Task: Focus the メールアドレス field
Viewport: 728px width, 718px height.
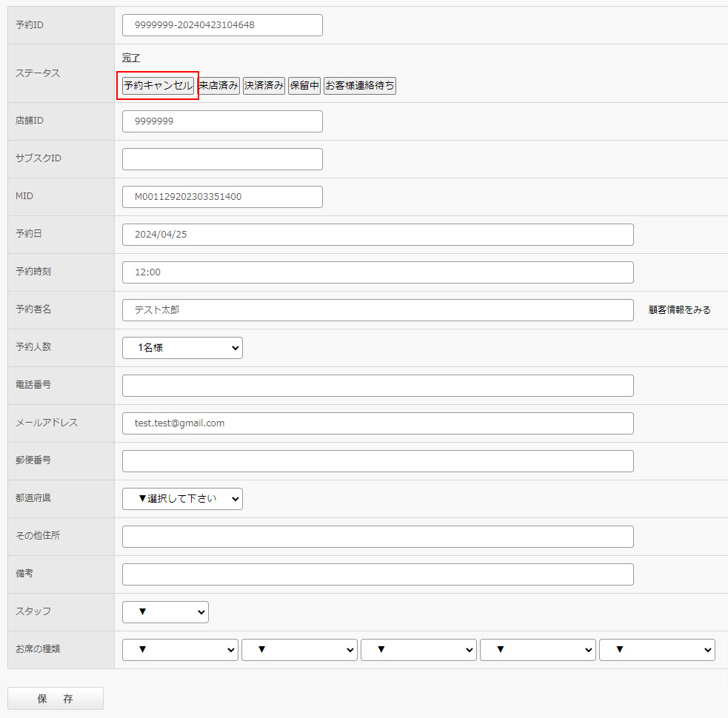Action: pos(378,423)
